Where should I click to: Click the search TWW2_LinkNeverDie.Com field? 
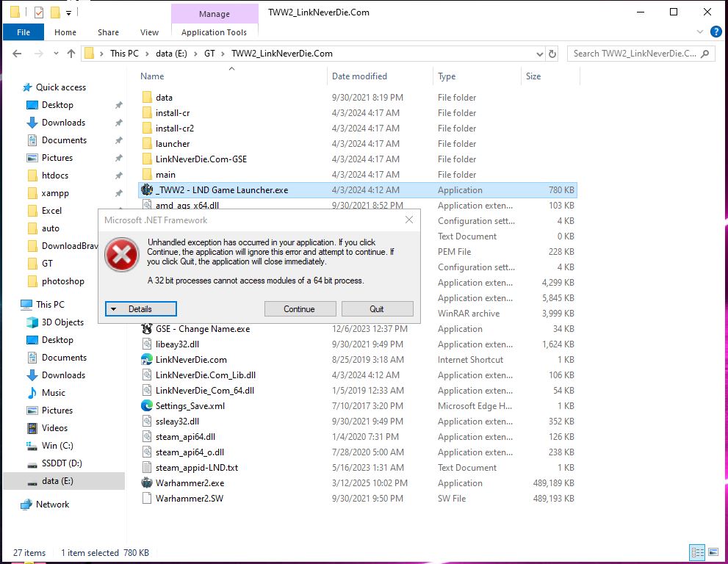coord(641,54)
